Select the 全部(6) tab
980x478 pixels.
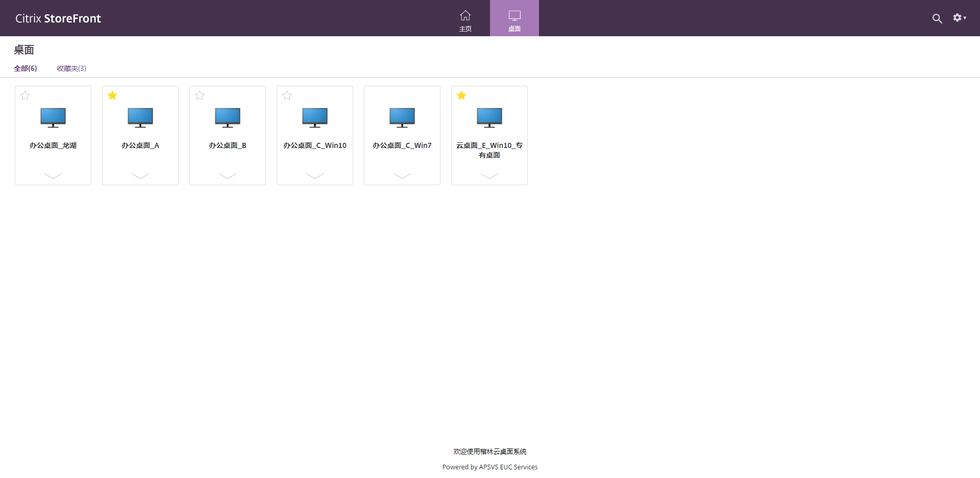(26, 68)
